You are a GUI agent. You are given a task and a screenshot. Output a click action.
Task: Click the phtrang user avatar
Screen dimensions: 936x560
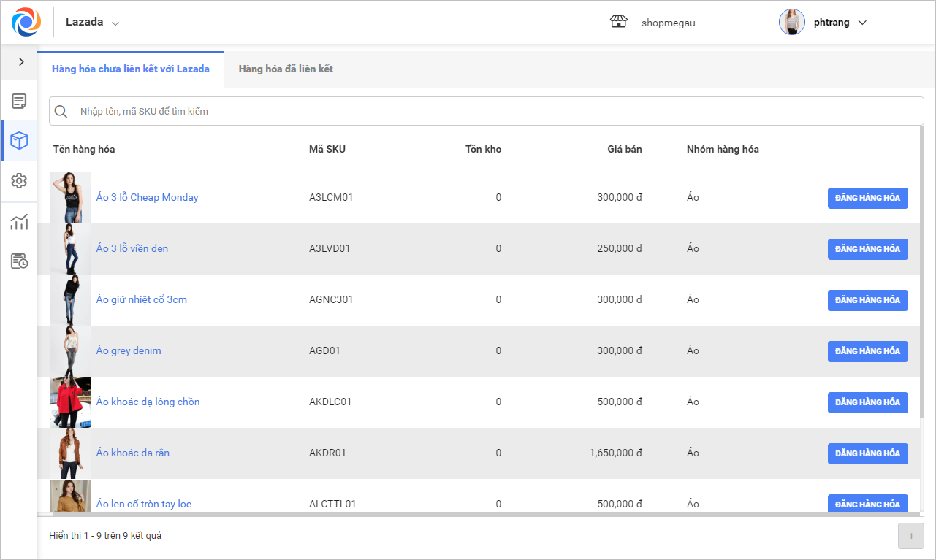791,22
